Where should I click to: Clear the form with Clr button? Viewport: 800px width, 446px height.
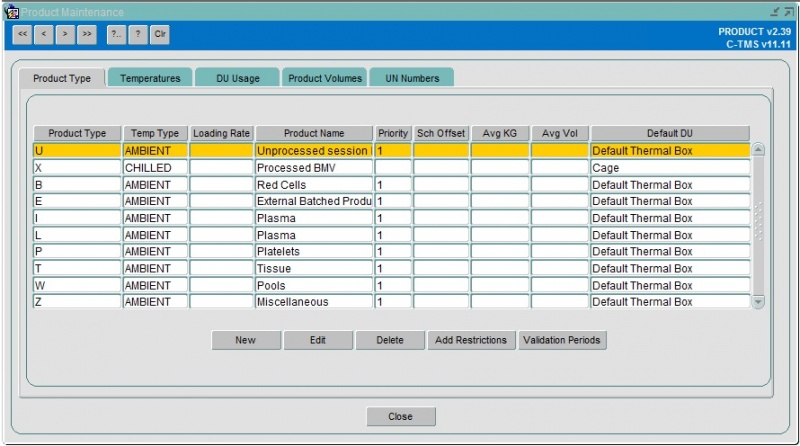tap(160, 35)
